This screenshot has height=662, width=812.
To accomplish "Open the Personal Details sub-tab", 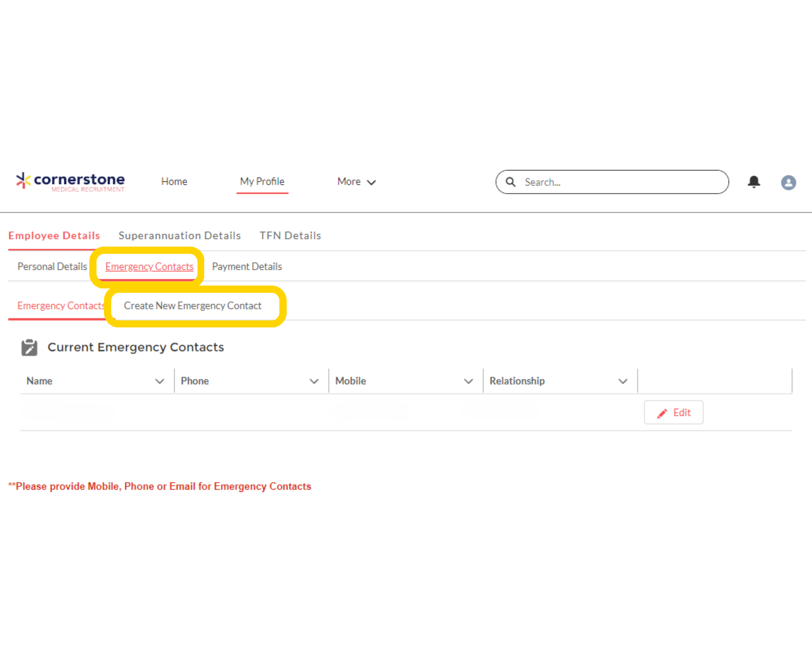I will pyautogui.click(x=52, y=266).
